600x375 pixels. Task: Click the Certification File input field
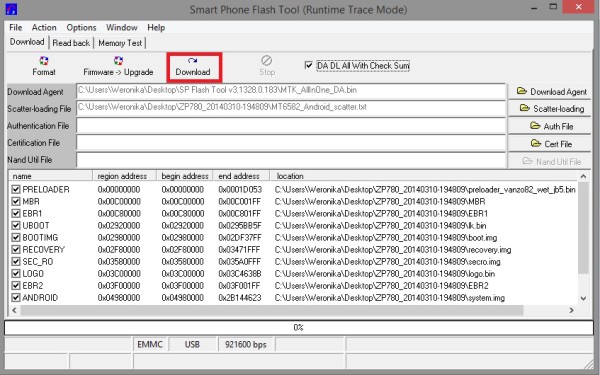[291, 143]
